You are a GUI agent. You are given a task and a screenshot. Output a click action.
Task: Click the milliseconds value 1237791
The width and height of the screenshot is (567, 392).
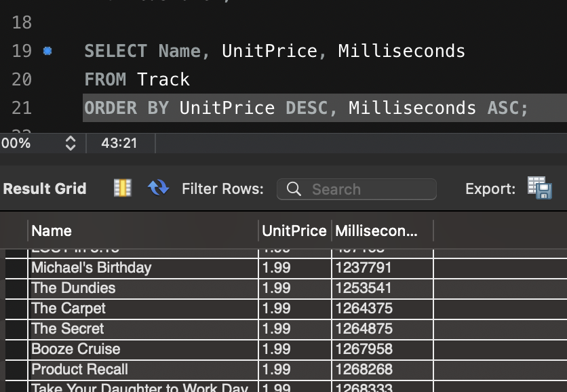[364, 268]
